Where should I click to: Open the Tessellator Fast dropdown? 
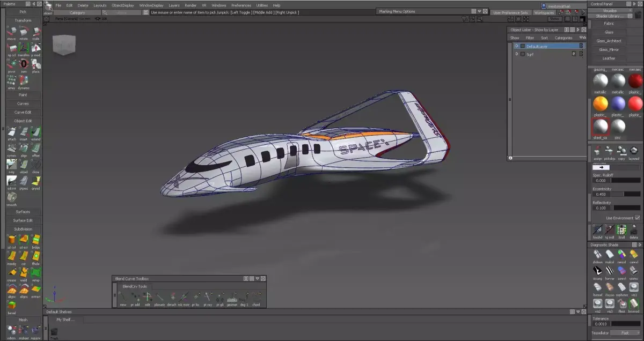pyautogui.click(x=625, y=333)
